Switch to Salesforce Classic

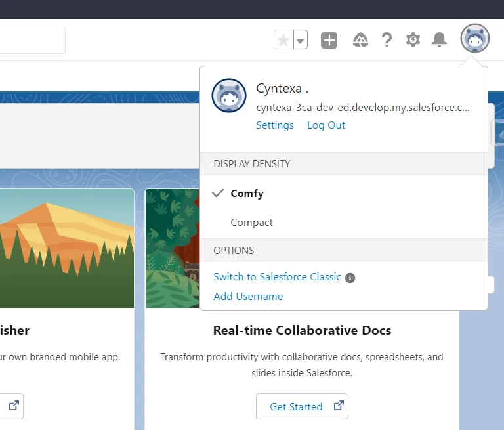tap(277, 277)
